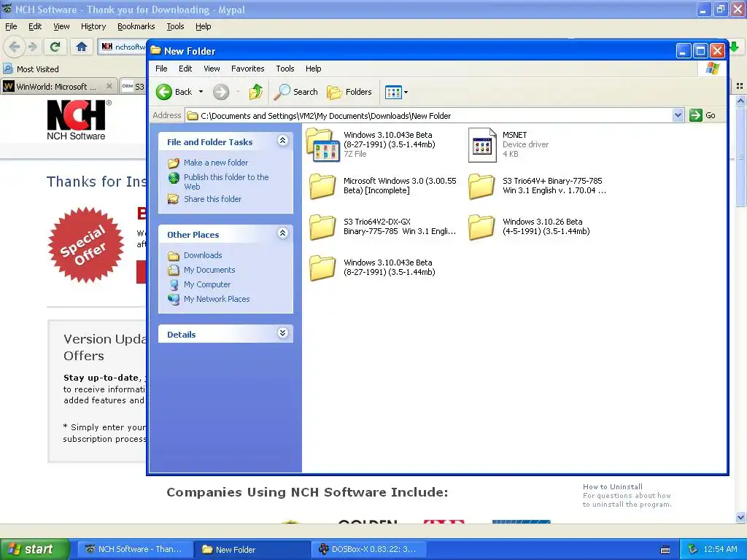Open the Help menu in the New Folder window
Screen dimensions: 747x560
(x=313, y=69)
